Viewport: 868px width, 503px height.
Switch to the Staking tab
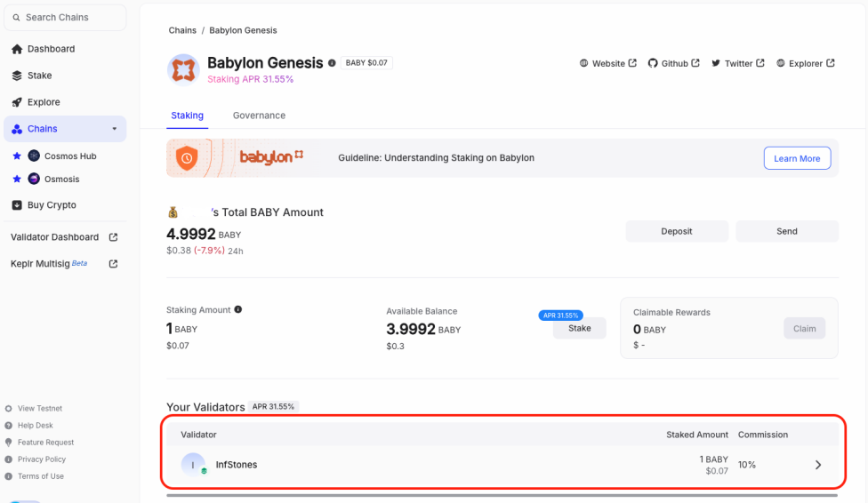click(x=187, y=116)
